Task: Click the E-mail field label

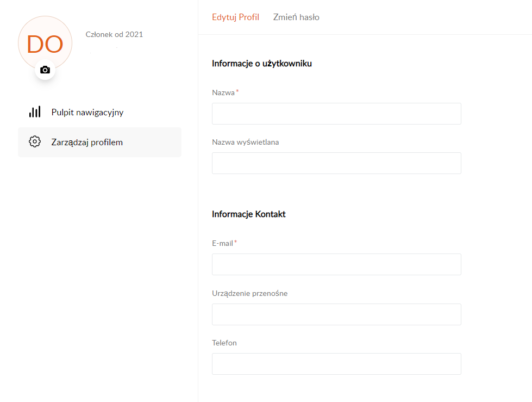Action: (222, 243)
